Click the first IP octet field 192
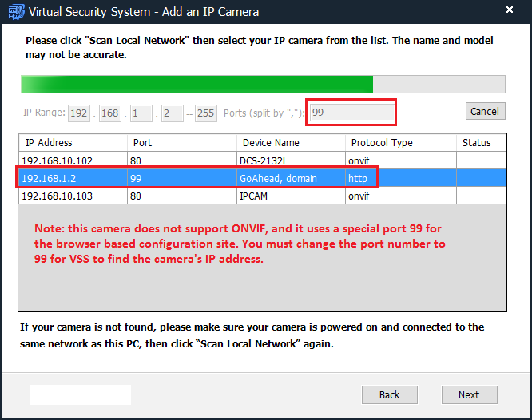Viewport: 532px width, 420px height. point(79,113)
